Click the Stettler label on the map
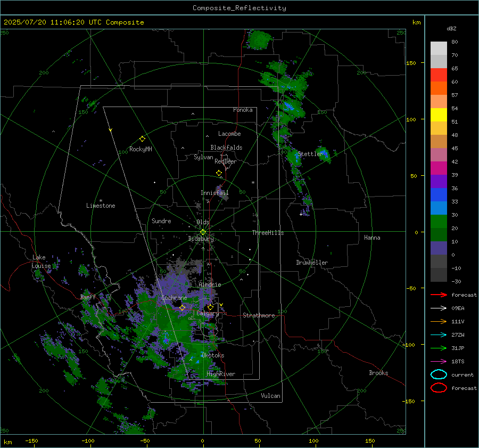 [310, 154]
